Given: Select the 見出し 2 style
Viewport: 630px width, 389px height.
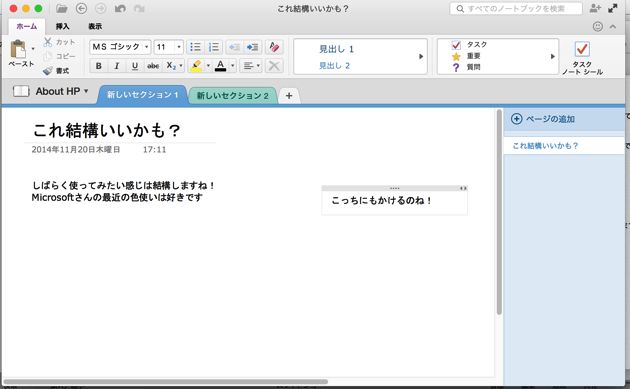Looking at the screenshot, I should [334, 66].
